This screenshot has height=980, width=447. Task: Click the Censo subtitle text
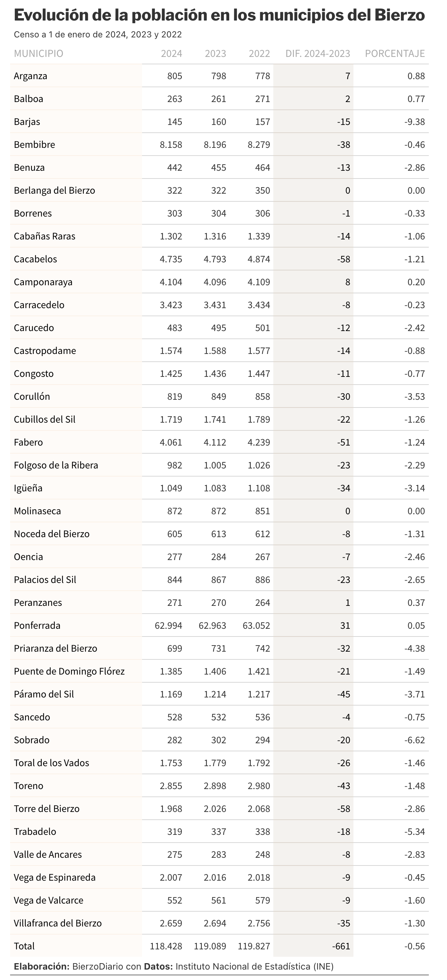98,35
